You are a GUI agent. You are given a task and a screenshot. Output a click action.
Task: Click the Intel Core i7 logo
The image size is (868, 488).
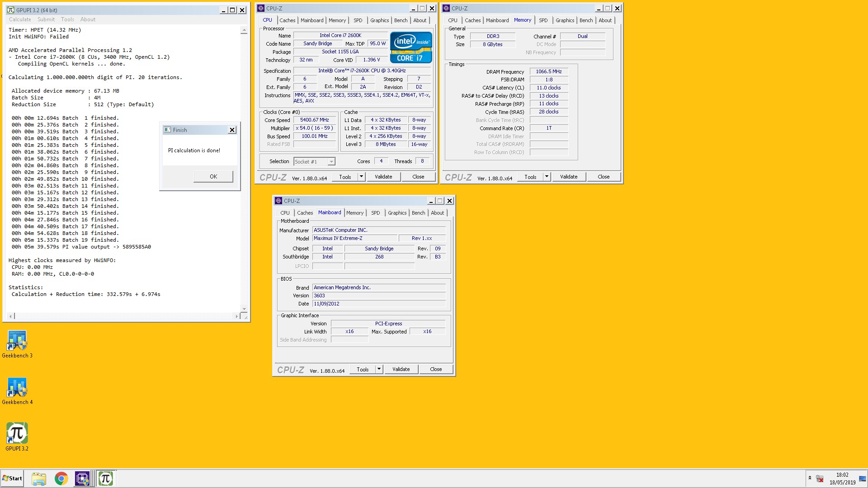[x=411, y=47]
